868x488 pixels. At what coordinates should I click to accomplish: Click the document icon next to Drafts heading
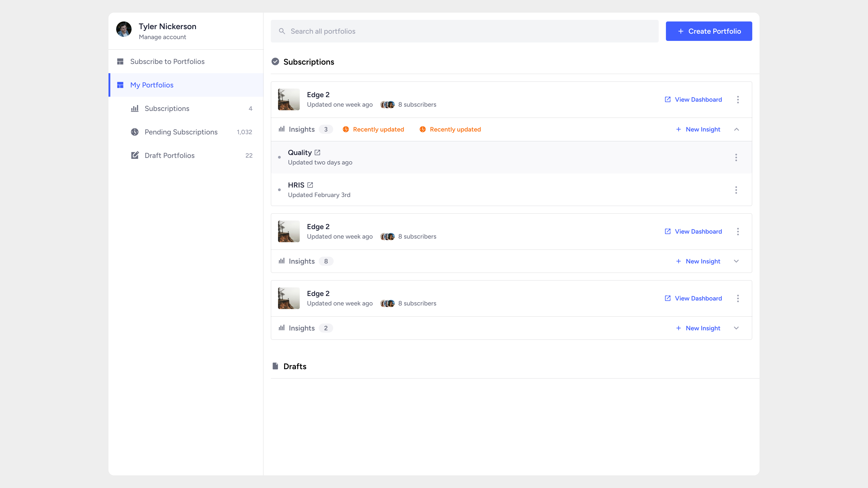pyautogui.click(x=275, y=366)
